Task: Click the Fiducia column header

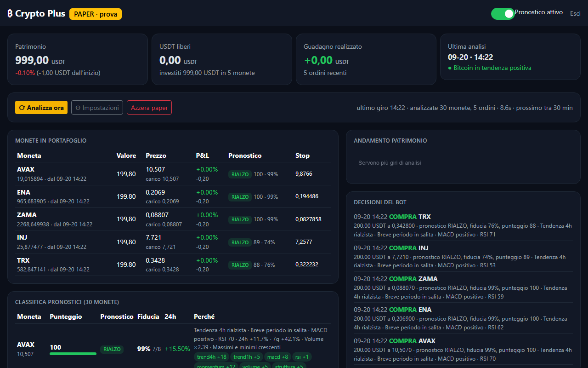Action: tap(148, 316)
